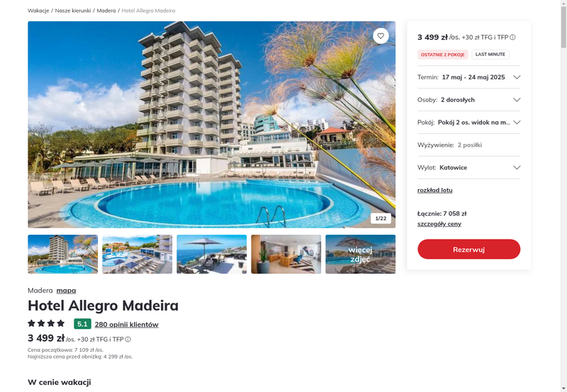The height and width of the screenshot is (392, 567).
Task: Click the four-star hotel rating
Action: tap(46, 323)
